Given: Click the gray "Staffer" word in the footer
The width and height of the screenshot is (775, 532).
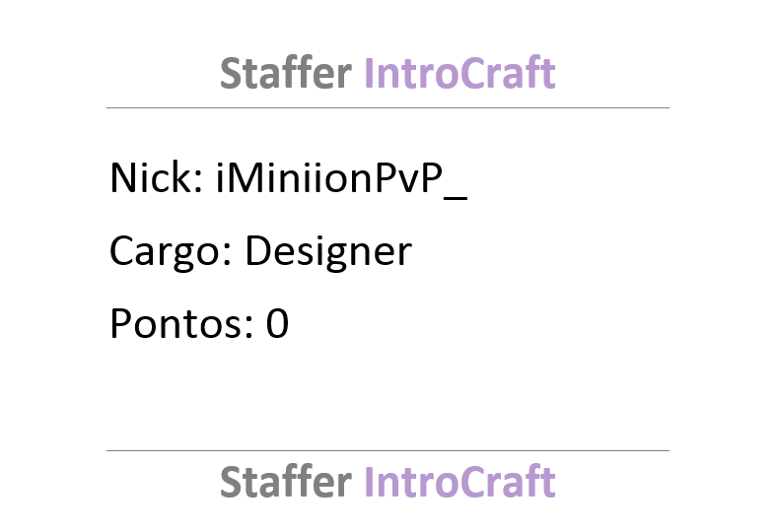Looking at the screenshot, I should click(286, 481).
